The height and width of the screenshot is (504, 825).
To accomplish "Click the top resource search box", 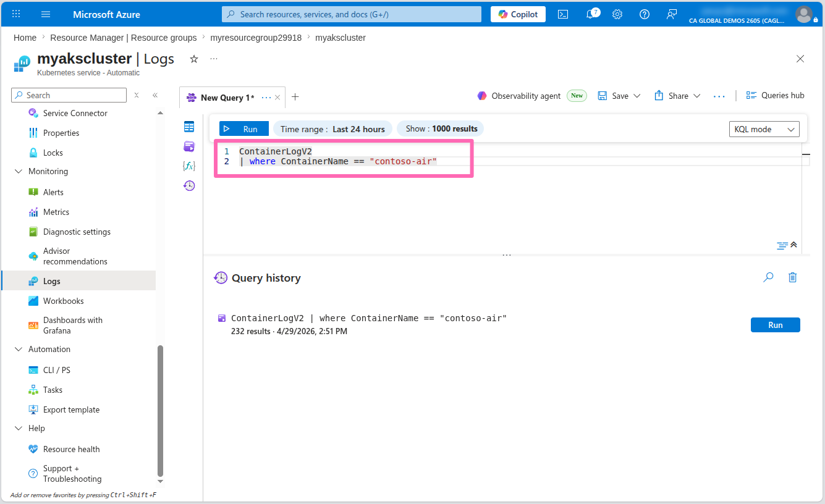I will click(x=352, y=14).
